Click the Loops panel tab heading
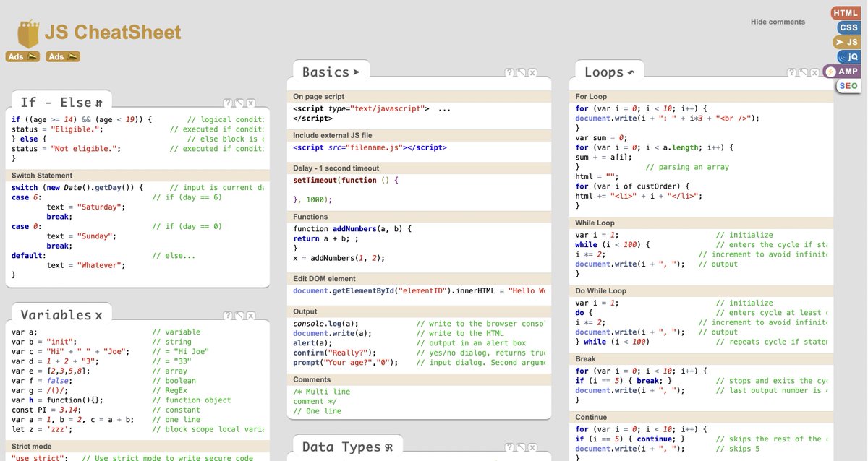Viewport: 868px width, 461px height. pos(609,72)
